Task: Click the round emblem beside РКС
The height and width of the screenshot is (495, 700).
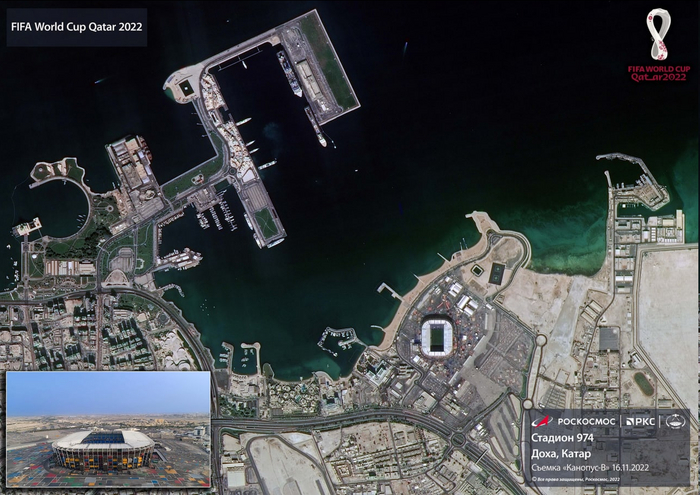Action: pyautogui.click(x=675, y=421)
